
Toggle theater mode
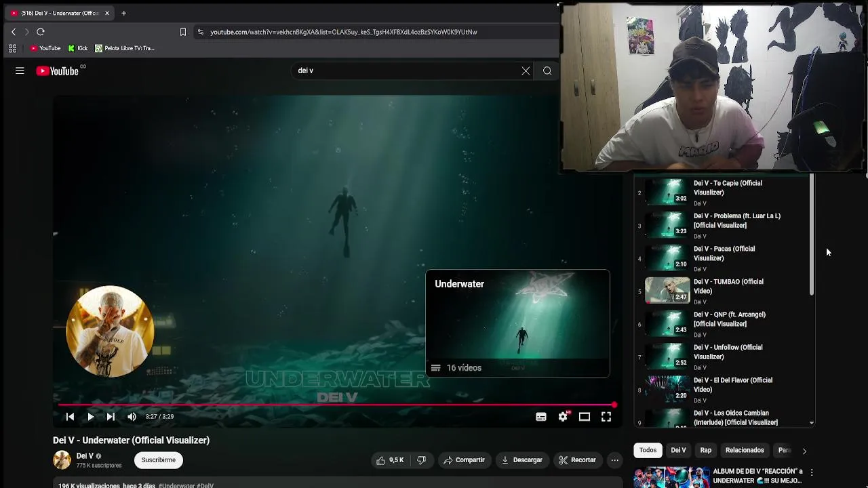[x=585, y=417]
